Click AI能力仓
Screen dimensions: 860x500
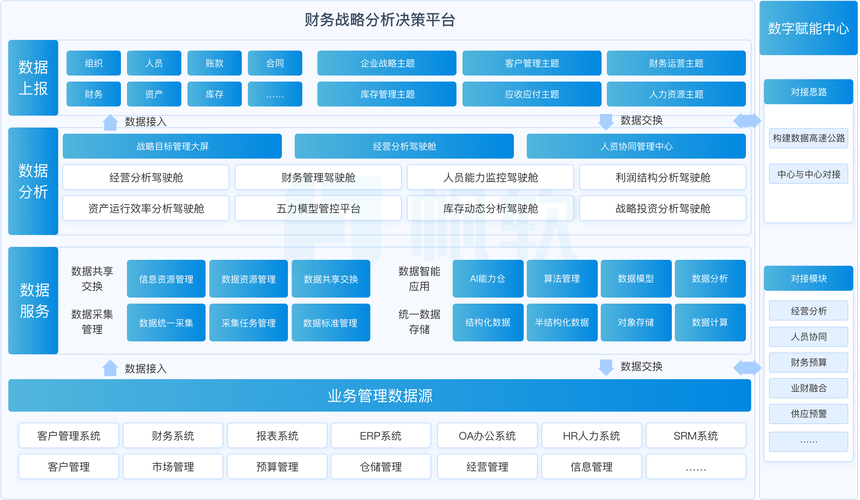click(488, 279)
